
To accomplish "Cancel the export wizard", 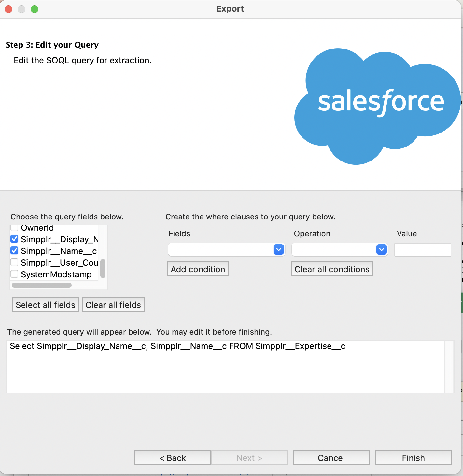I will (331, 458).
